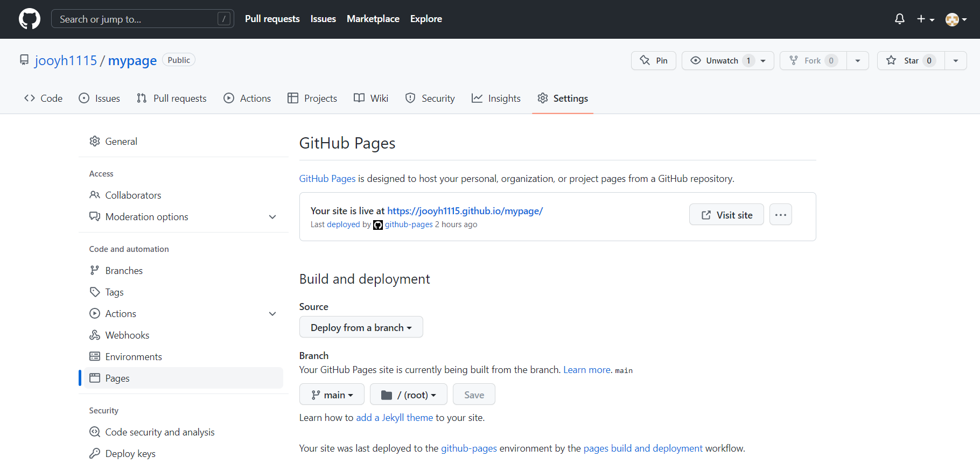Open the repository Security tab
The height and width of the screenshot is (464, 980).
click(x=430, y=98)
